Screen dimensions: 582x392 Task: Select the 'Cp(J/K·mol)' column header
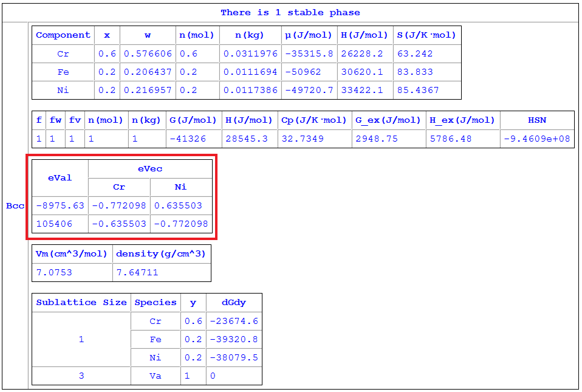click(314, 120)
